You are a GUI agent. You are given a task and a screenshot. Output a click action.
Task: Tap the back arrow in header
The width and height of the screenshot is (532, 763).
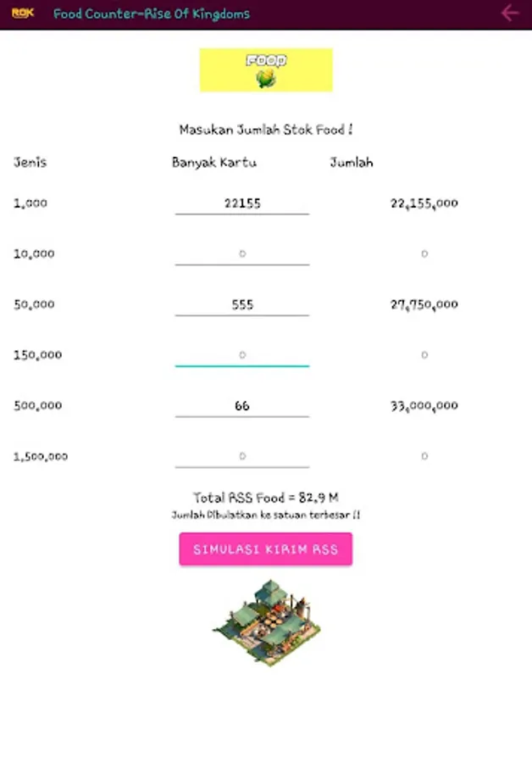(509, 14)
